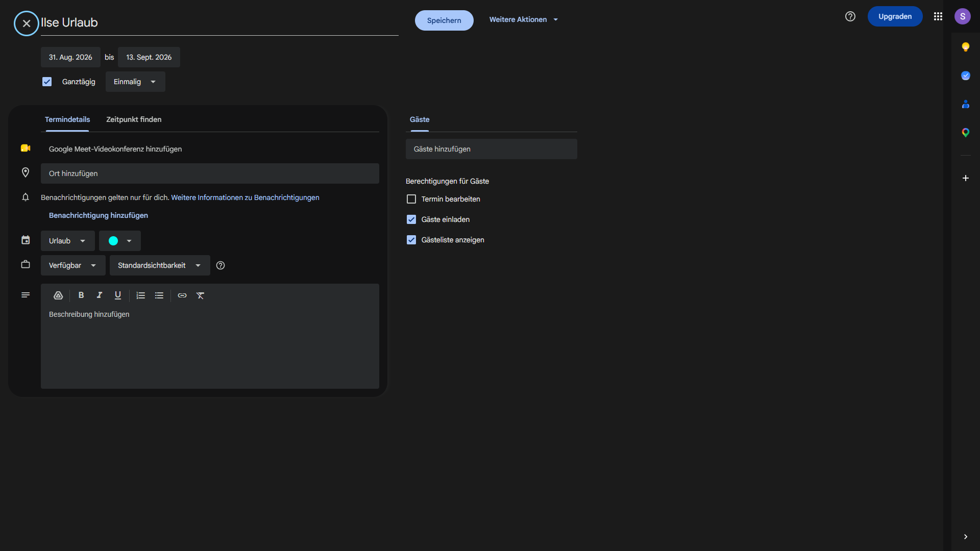Uncheck Gästeliste anzeigen permission
This screenshot has width=980, height=551.
click(411, 240)
